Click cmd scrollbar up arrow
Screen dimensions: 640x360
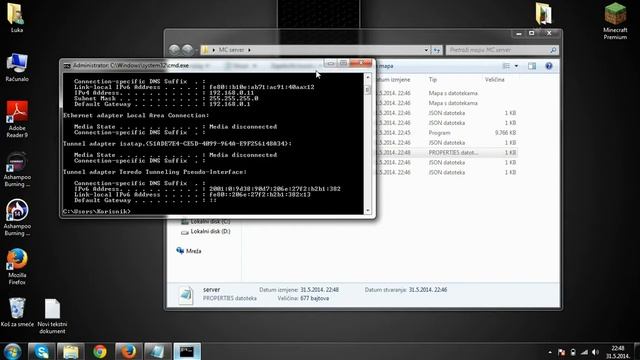pyautogui.click(x=368, y=77)
